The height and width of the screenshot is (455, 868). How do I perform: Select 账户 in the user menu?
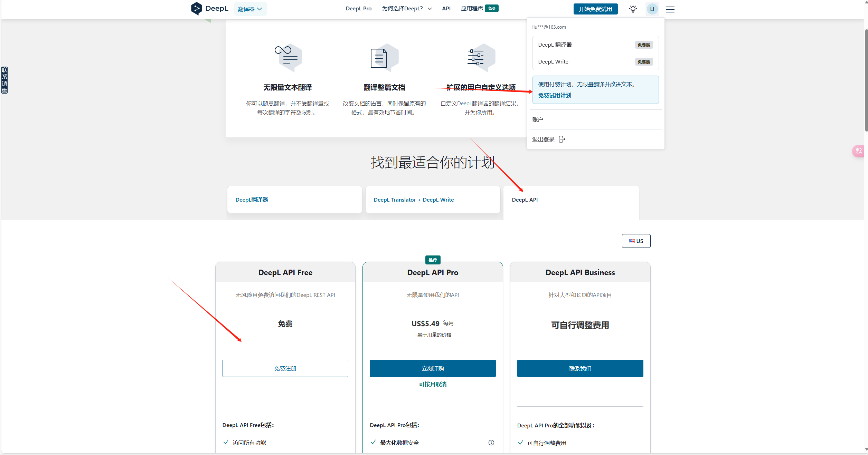(538, 119)
